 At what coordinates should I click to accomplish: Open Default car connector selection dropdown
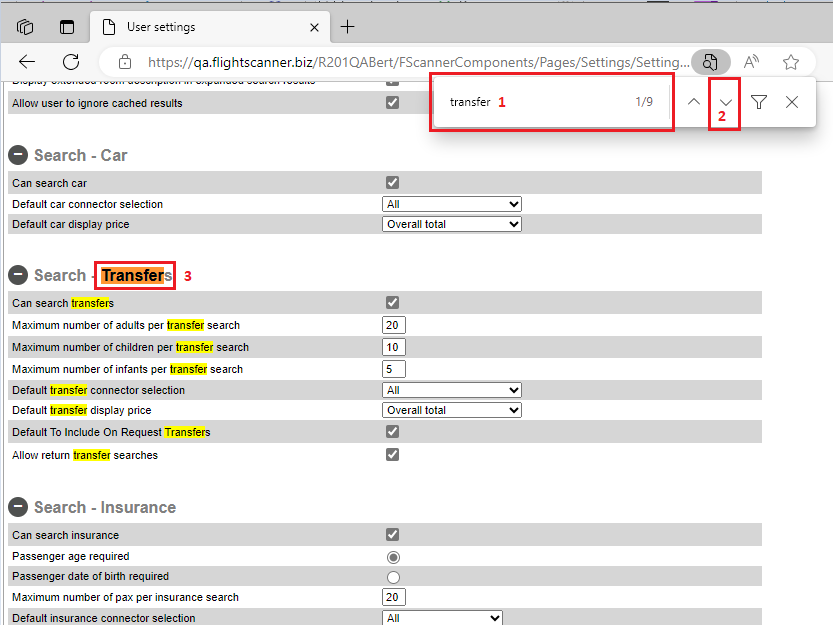[x=452, y=204]
